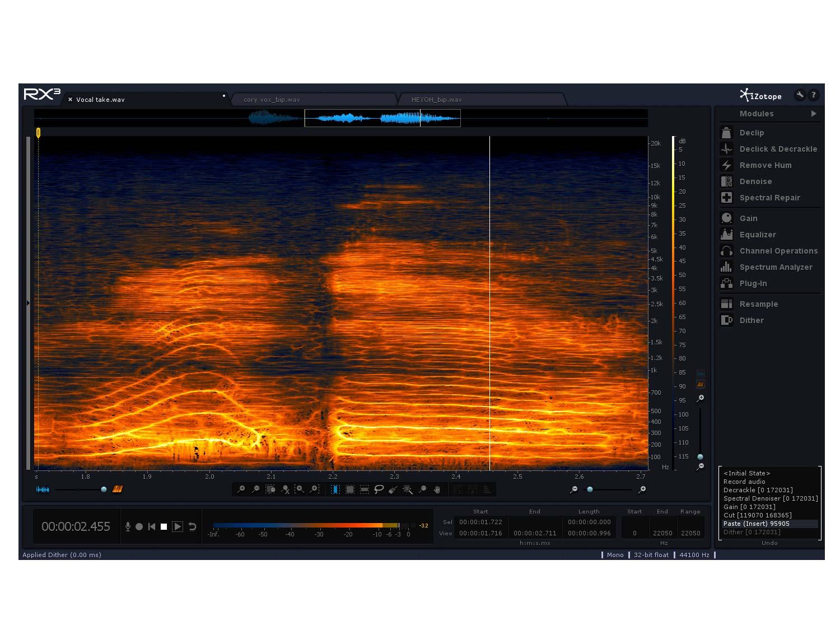Select the Lasso selection tool
The width and height of the screenshot is (840, 630).
(379, 489)
